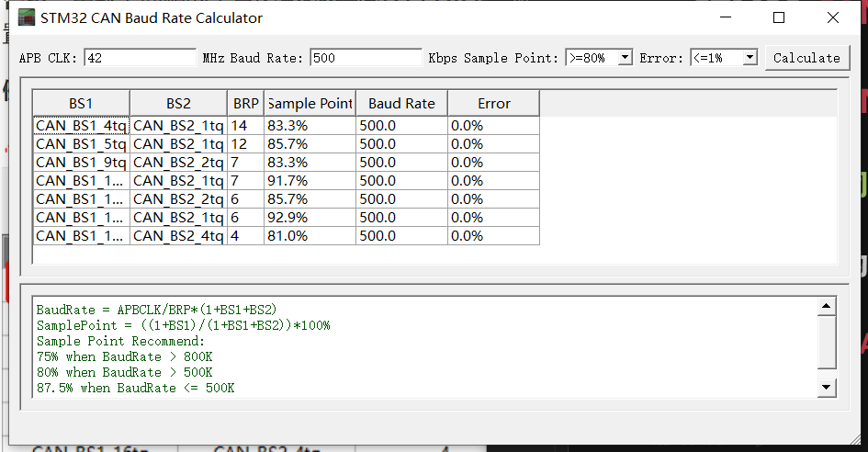Click the scroll up arrow in formula box

pyautogui.click(x=827, y=306)
